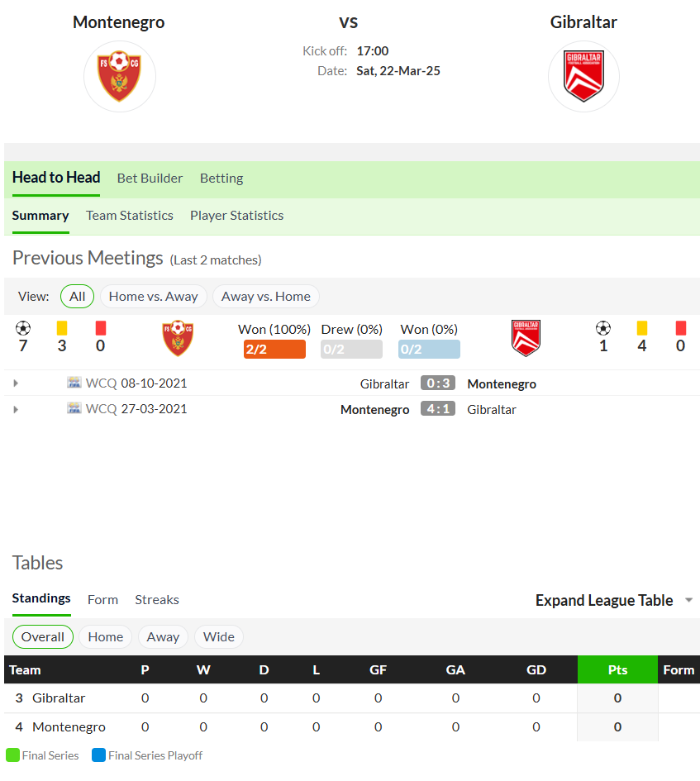Image resolution: width=700 pixels, height=781 pixels.
Task: Click Gibraltar's yellow card icon
Action: pos(641,328)
